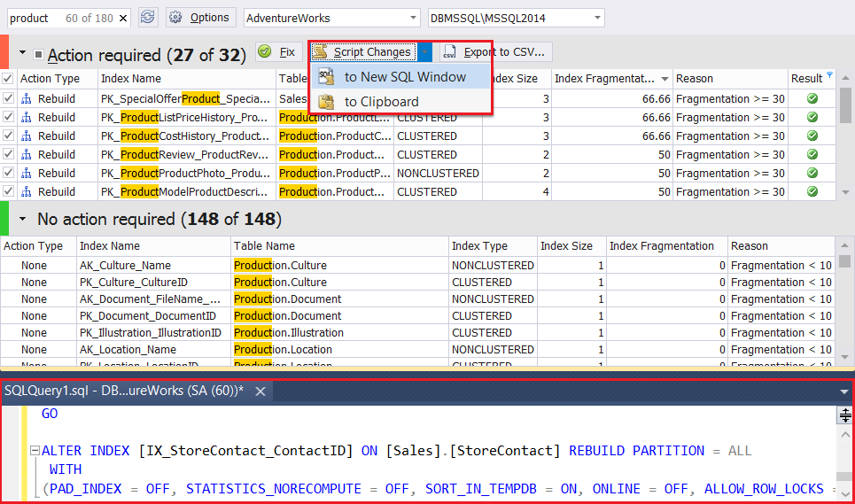The width and height of the screenshot is (855, 504).
Task: Collapse the No action required section
Action: click(x=21, y=219)
